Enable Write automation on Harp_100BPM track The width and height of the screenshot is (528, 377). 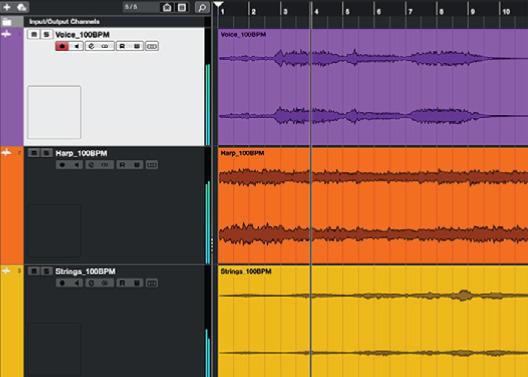[x=137, y=165]
